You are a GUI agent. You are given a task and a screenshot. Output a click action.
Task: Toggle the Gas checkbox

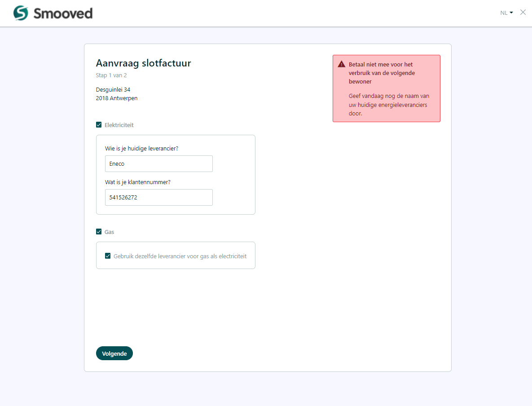(x=99, y=232)
